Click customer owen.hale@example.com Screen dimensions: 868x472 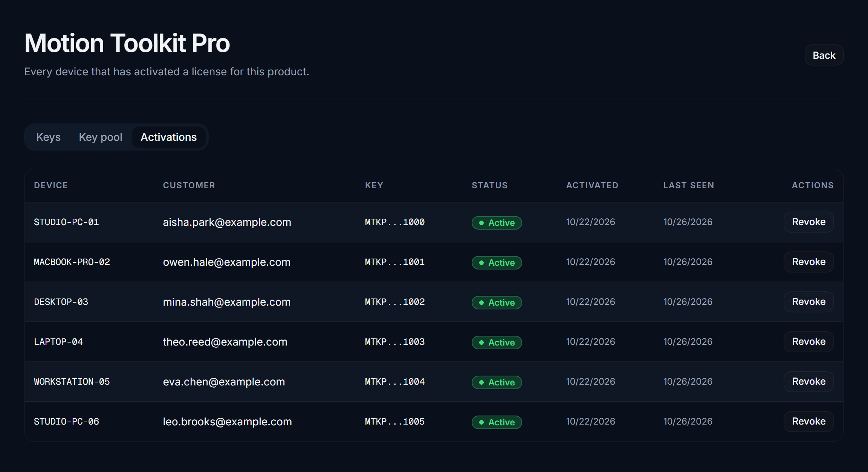(x=226, y=262)
